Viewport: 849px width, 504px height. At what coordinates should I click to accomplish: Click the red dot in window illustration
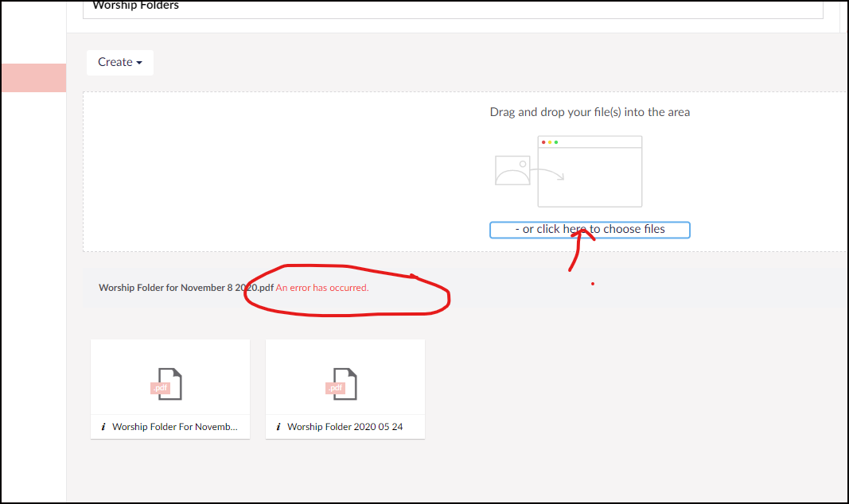coord(543,142)
